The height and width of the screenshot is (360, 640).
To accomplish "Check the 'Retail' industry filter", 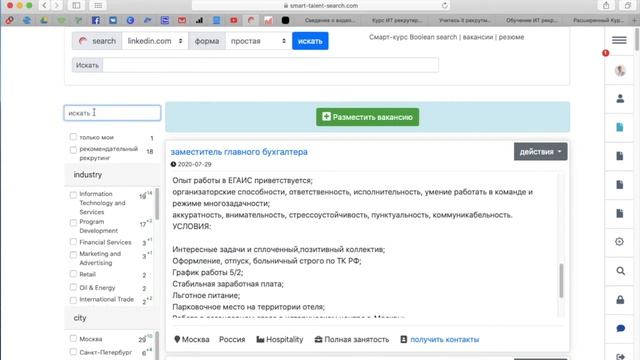I will coord(73,274).
